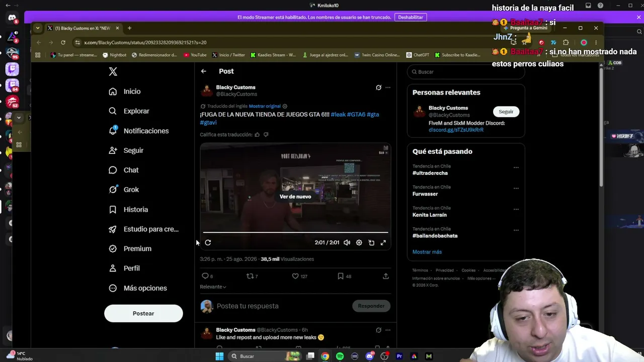Image resolution: width=644 pixels, height=362 pixels.
Task: Open more options for Kenita Larraín trend
Action: click(x=516, y=209)
